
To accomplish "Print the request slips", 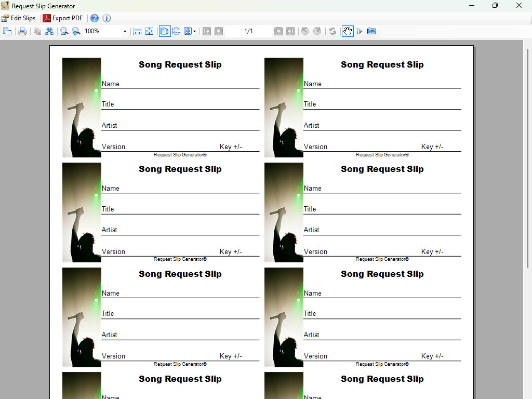I will point(22,31).
